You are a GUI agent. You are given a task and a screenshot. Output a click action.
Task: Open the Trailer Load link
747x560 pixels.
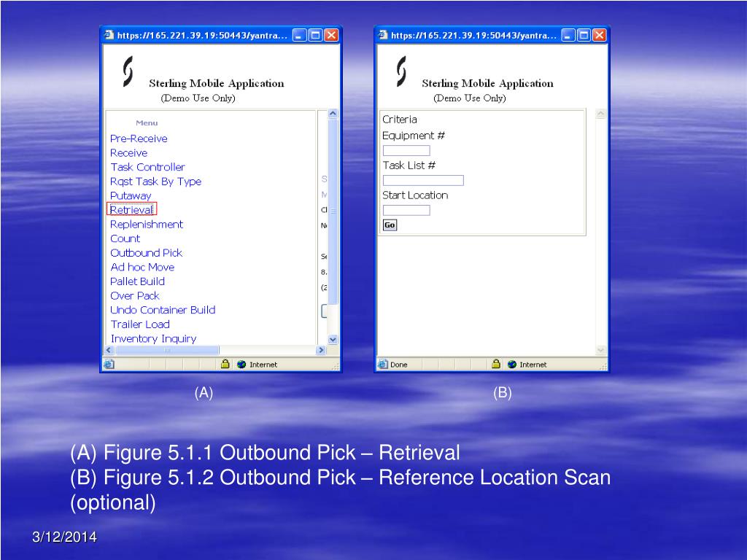[140, 324]
